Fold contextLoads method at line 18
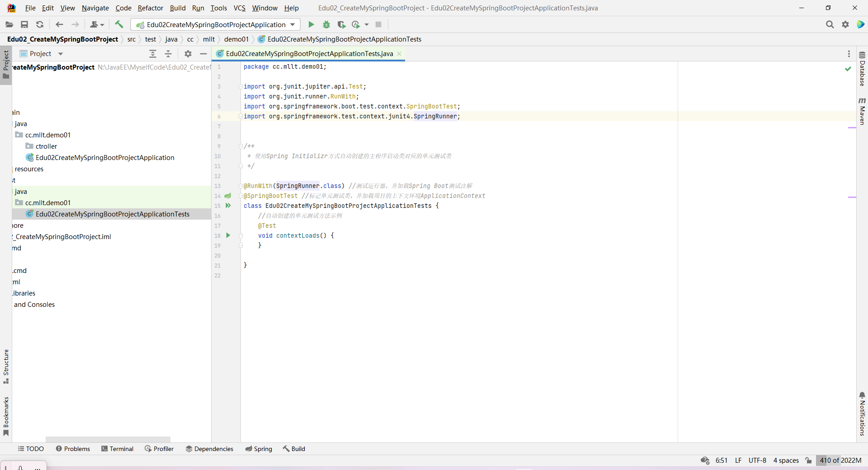 pyautogui.click(x=241, y=235)
